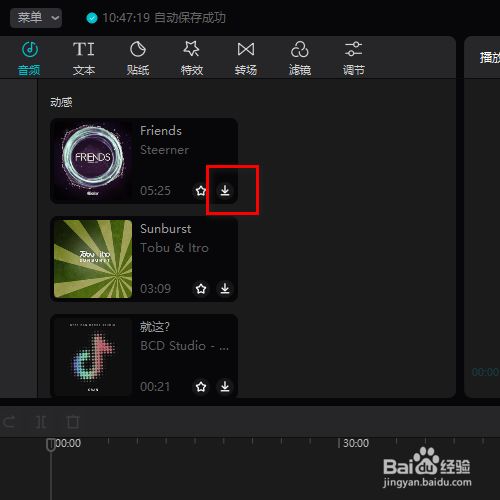Favorite the 就这? track with star
This screenshot has width=500, height=500.
(x=201, y=387)
